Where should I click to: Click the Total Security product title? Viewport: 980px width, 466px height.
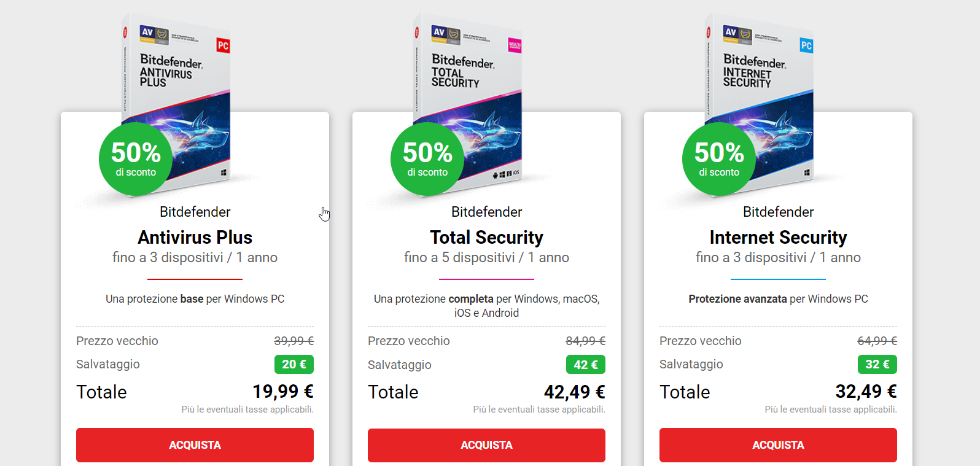coord(486,237)
